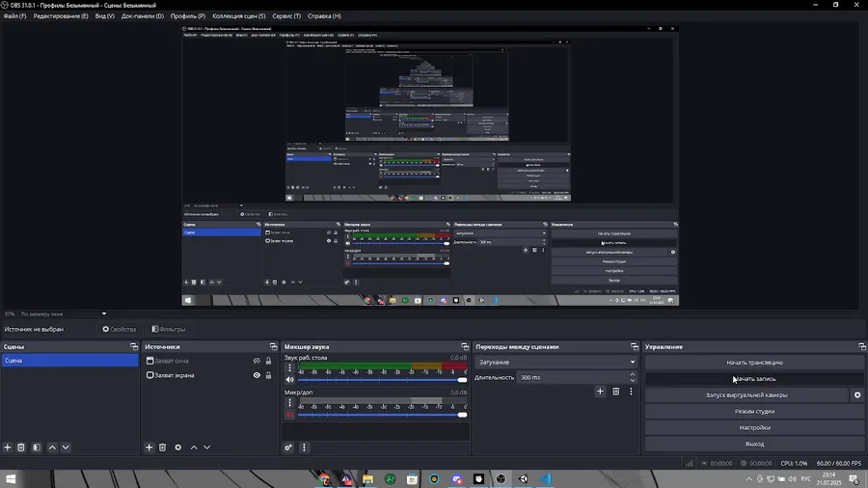
Task: Remove selected source with trash icon
Action: tap(162, 447)
